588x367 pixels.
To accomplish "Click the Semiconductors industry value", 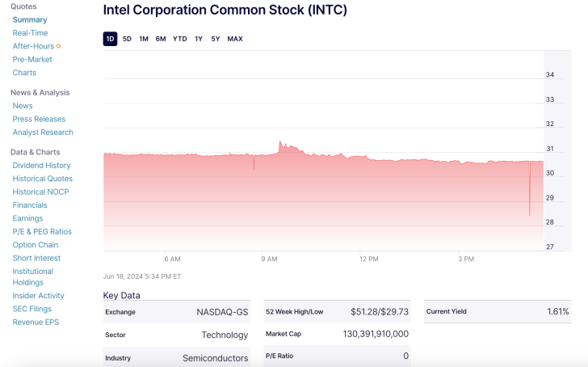I will point(215,358).
